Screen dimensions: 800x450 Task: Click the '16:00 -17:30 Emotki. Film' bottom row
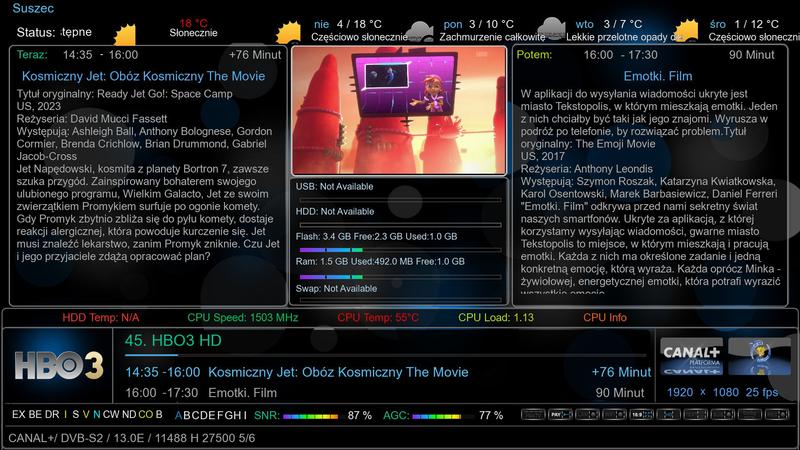[x=201, y=393]
